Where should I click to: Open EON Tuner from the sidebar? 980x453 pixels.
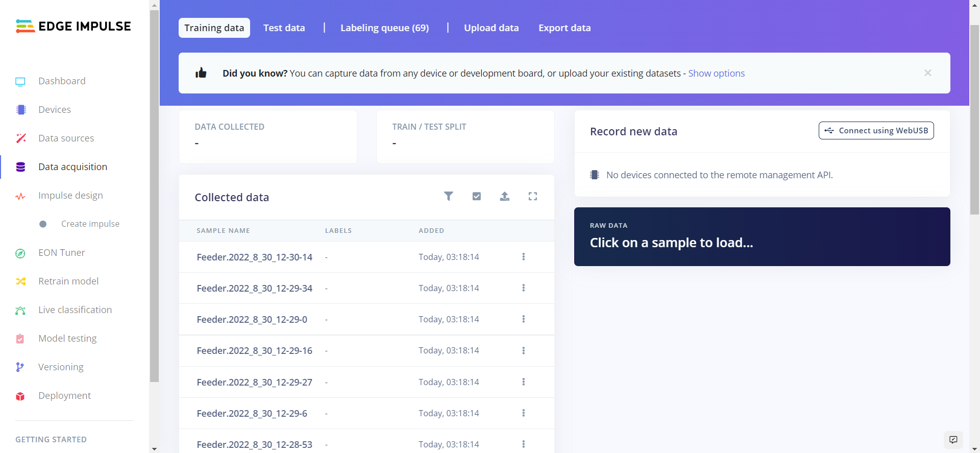[x=61, y=253]
